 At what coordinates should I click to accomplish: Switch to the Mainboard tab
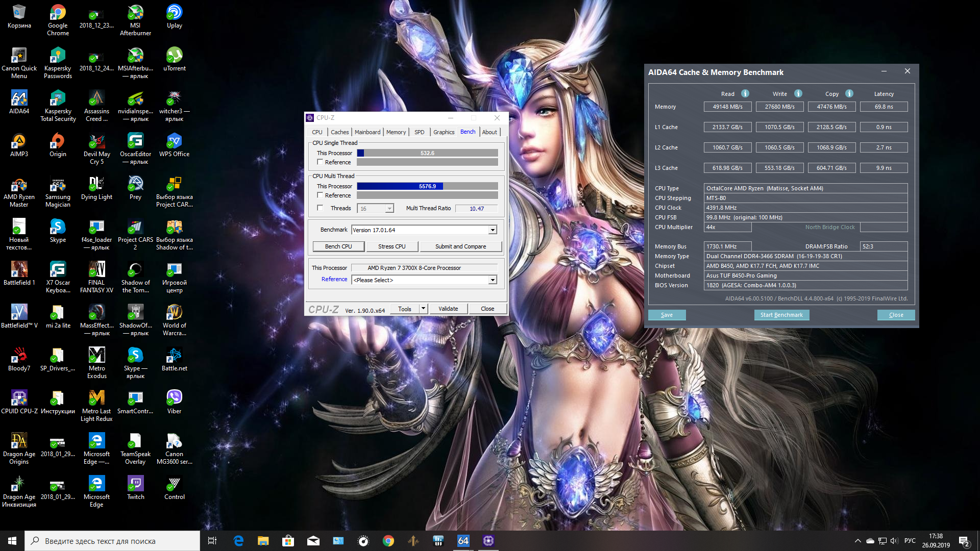(x=367, y=132)
